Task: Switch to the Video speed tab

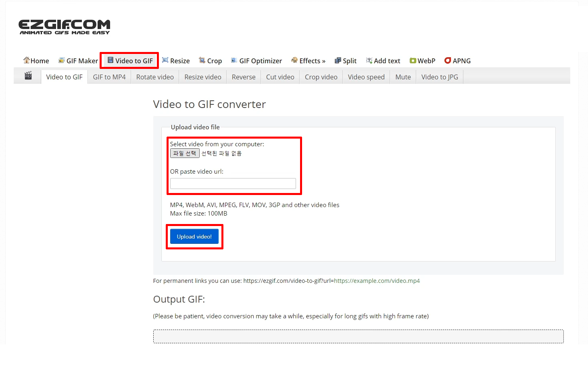Action: pos(366,77)
